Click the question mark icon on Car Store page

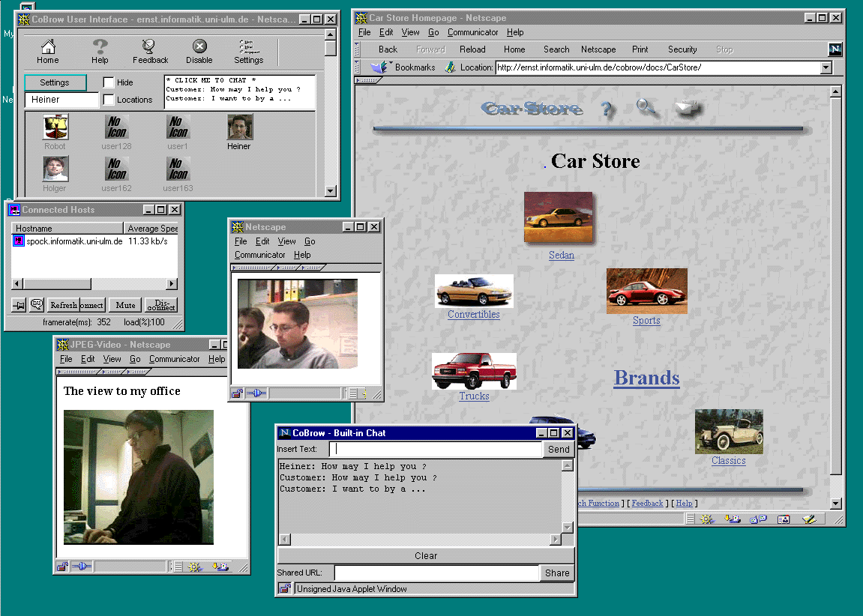[x=607, y=109]
